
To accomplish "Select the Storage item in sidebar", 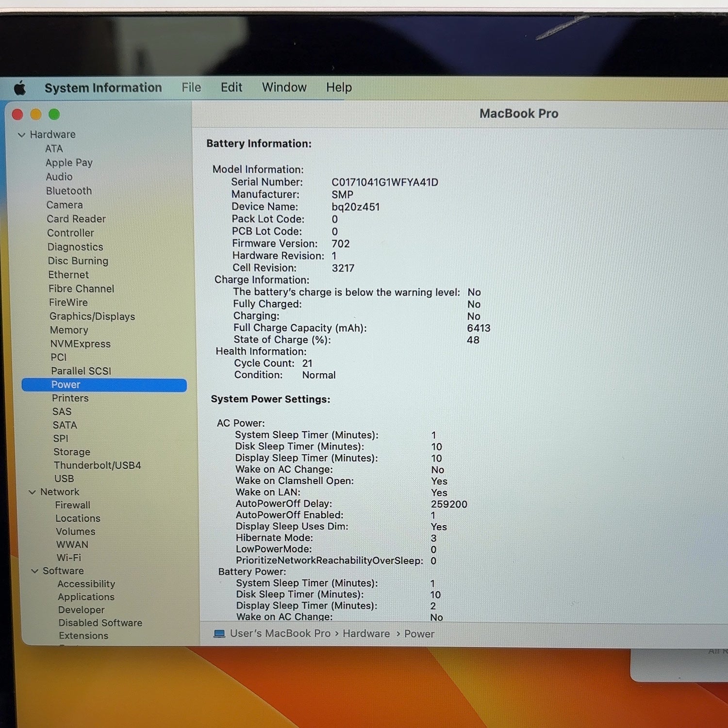I will 72,452.
